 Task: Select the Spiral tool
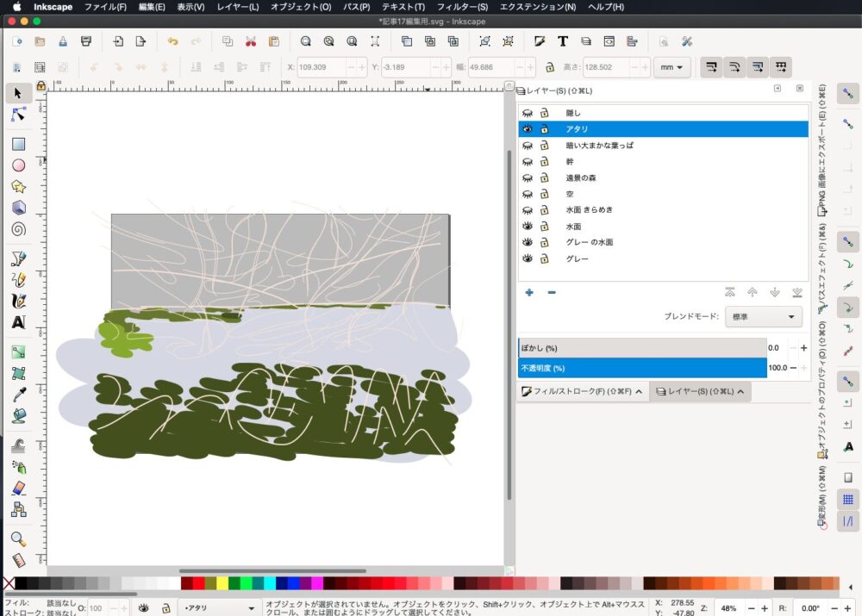pyautogui.click(x=18, y=229)
